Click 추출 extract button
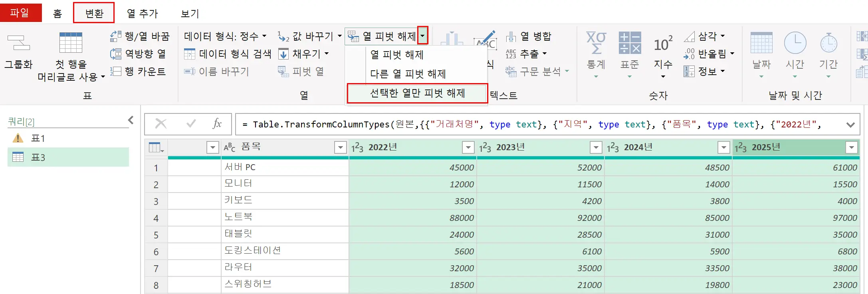The image size is (868, 294). pyautogui.click(x=526, y=54)
